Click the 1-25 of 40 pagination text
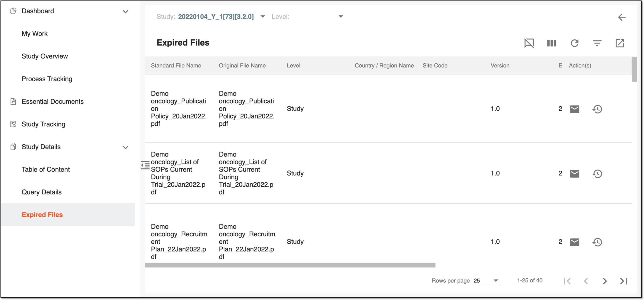This screenshot has height=300, width=644. coord(530,280)
